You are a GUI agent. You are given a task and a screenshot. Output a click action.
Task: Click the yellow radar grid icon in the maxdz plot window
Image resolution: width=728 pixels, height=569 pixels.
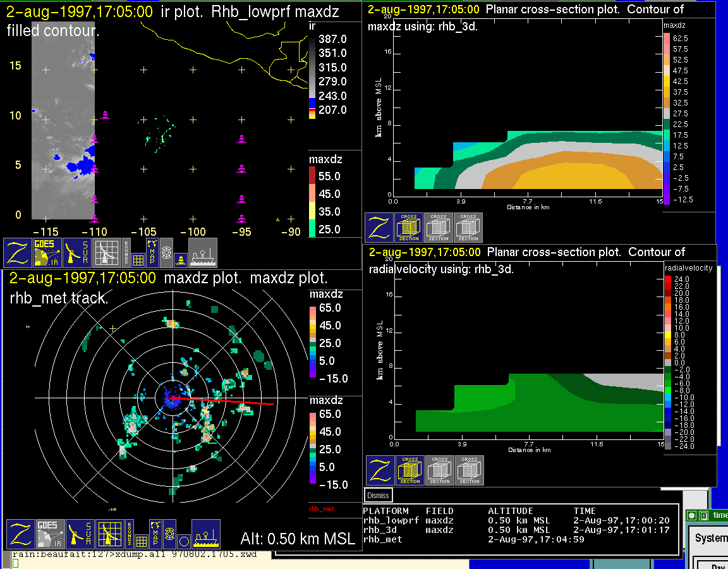click(109, 534)
